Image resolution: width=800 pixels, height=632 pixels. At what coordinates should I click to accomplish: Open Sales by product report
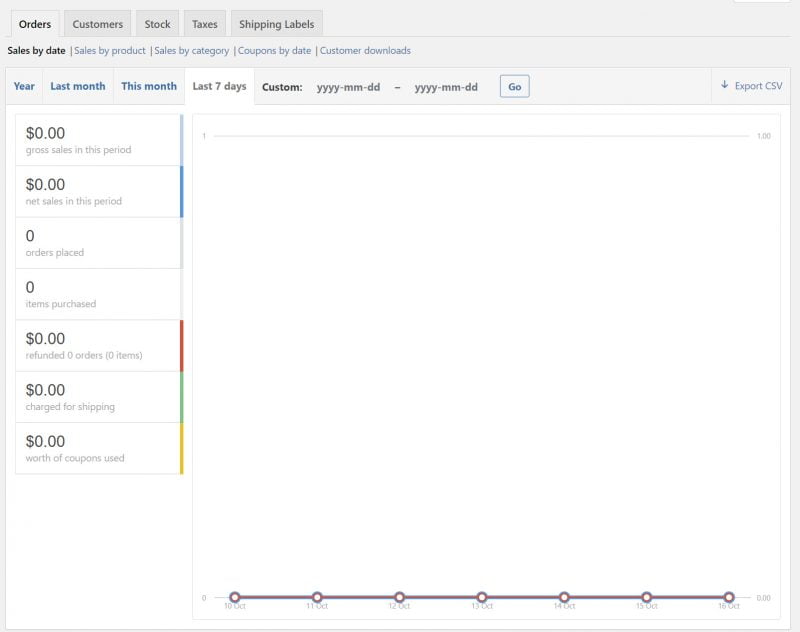(x=110, y=50)
